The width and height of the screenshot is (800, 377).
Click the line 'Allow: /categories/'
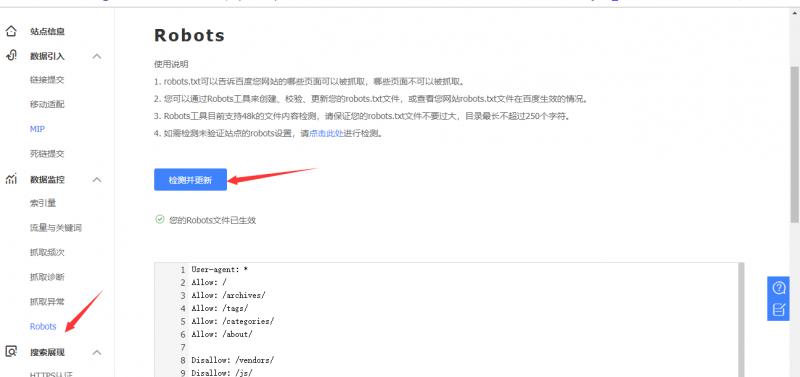pyautogui.click(x=233, y=321)
